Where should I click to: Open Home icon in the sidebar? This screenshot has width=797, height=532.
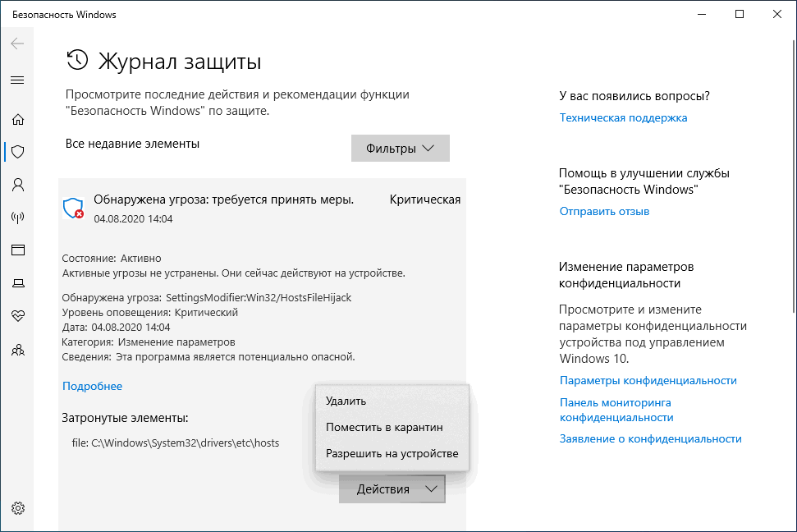[18, 119]
